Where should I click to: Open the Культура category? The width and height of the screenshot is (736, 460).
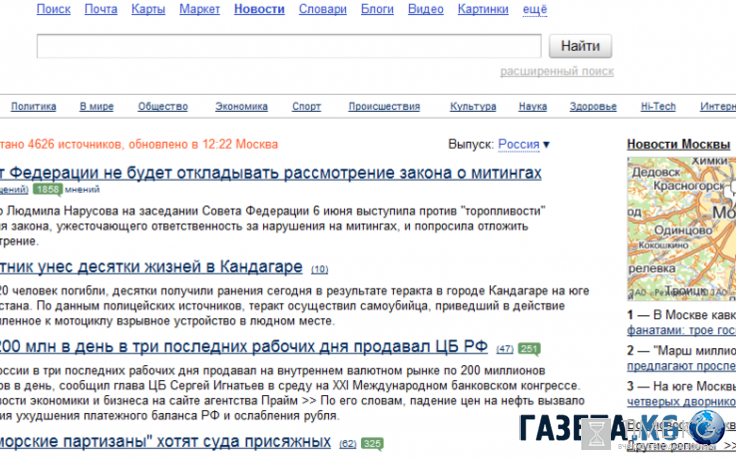coord(473,107)
